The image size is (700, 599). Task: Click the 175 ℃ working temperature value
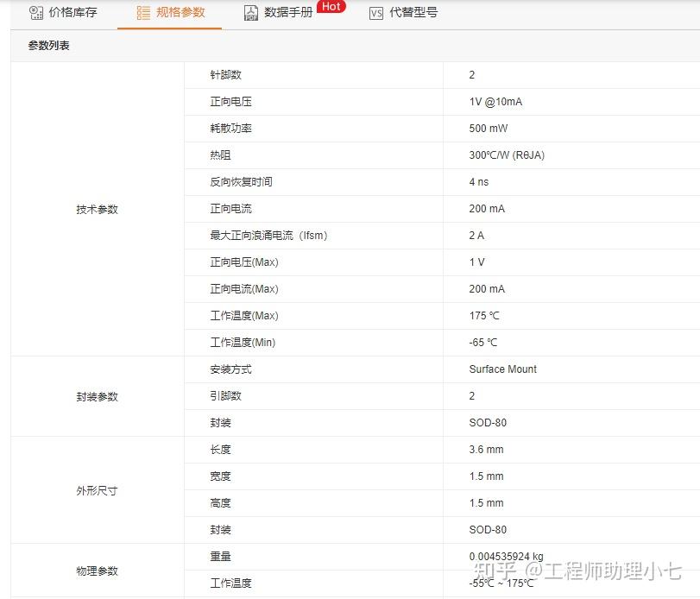point(482,315)
